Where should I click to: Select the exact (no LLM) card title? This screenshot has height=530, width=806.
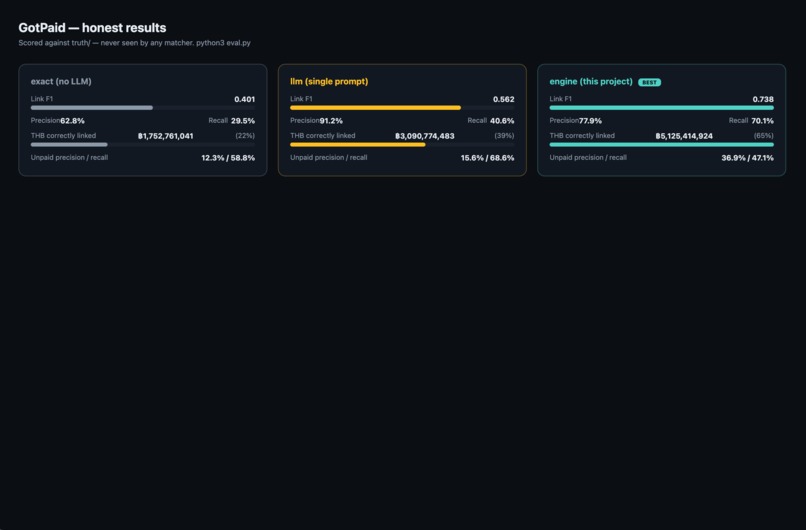(61, 81)
